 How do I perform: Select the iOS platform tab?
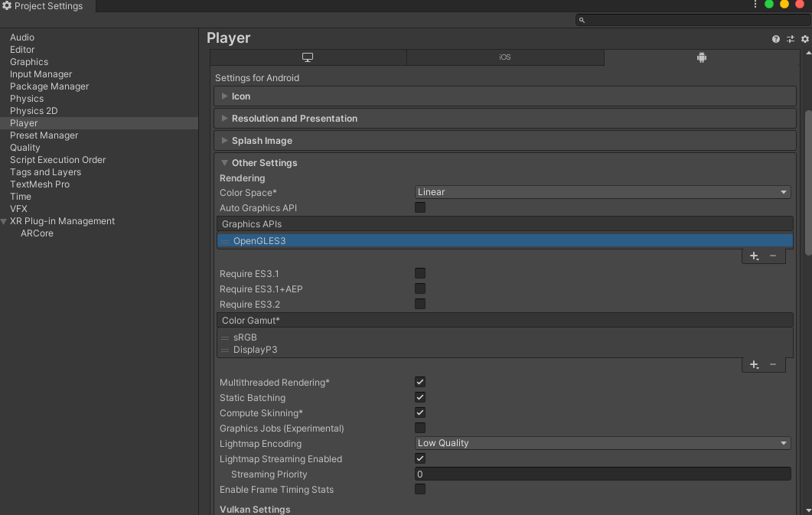point(504,57)
